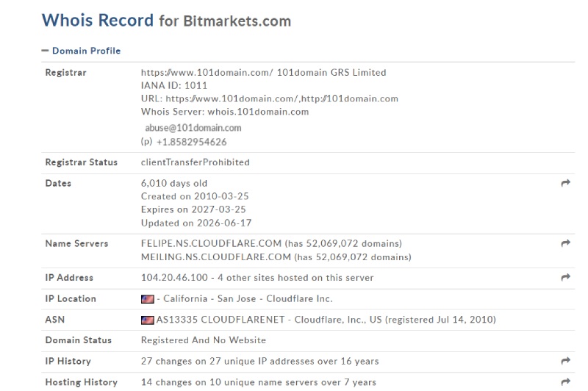This screenshot has height=391, width=588.
Task: Click the US flag in IP Location row
Action: [148, 299]
